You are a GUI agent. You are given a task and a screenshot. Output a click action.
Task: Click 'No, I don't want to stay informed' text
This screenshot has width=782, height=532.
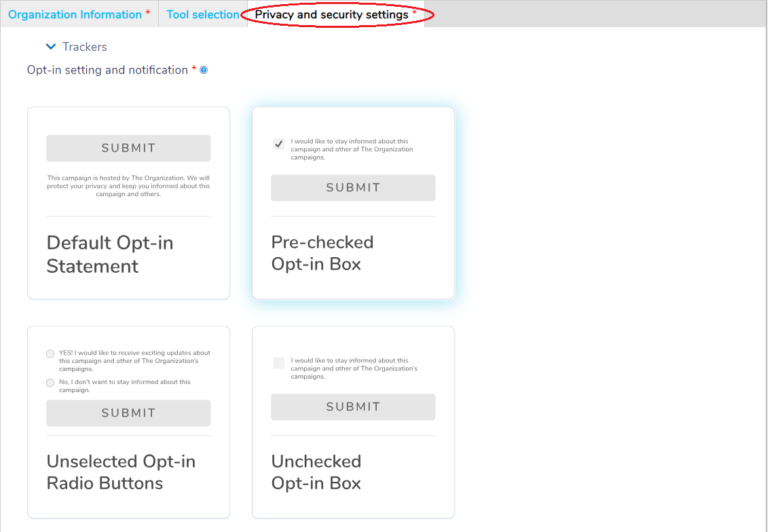click(x=125, y=386)
